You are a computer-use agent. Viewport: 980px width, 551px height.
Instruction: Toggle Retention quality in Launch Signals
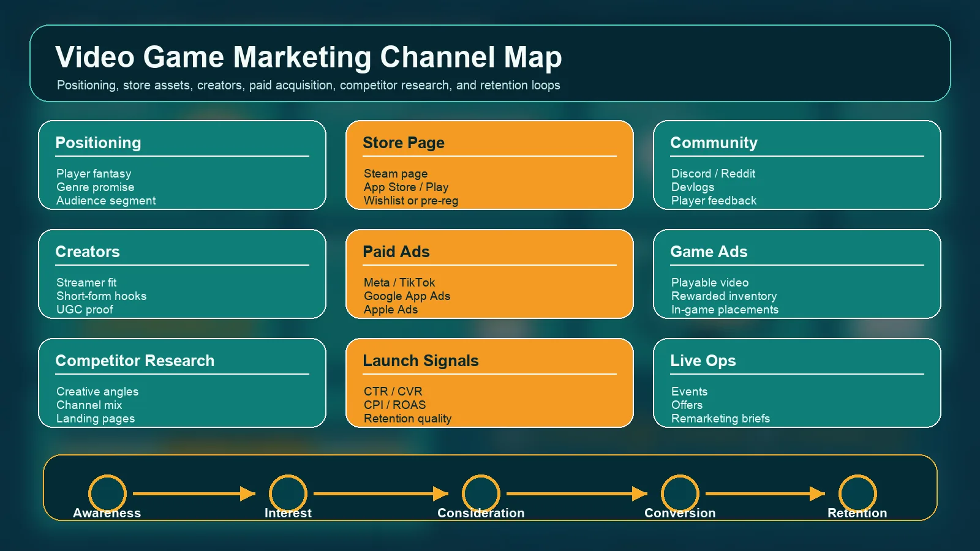(x=407, y=418)
